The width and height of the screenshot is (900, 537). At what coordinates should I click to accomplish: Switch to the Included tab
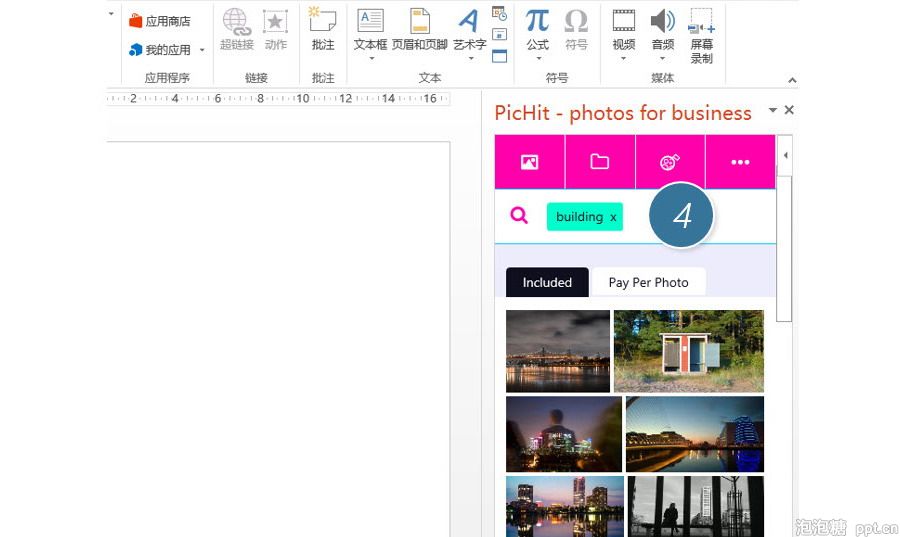point(547,282)
